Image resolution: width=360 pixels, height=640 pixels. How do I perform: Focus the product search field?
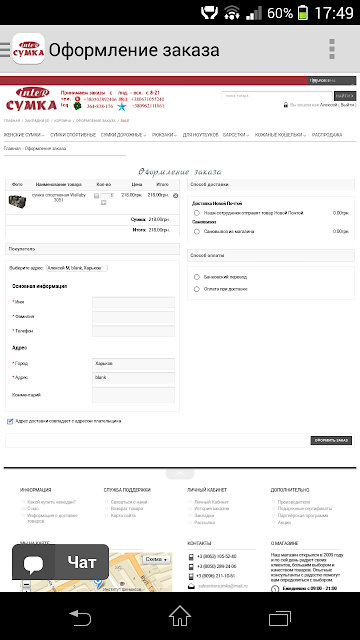click(277, 96)
